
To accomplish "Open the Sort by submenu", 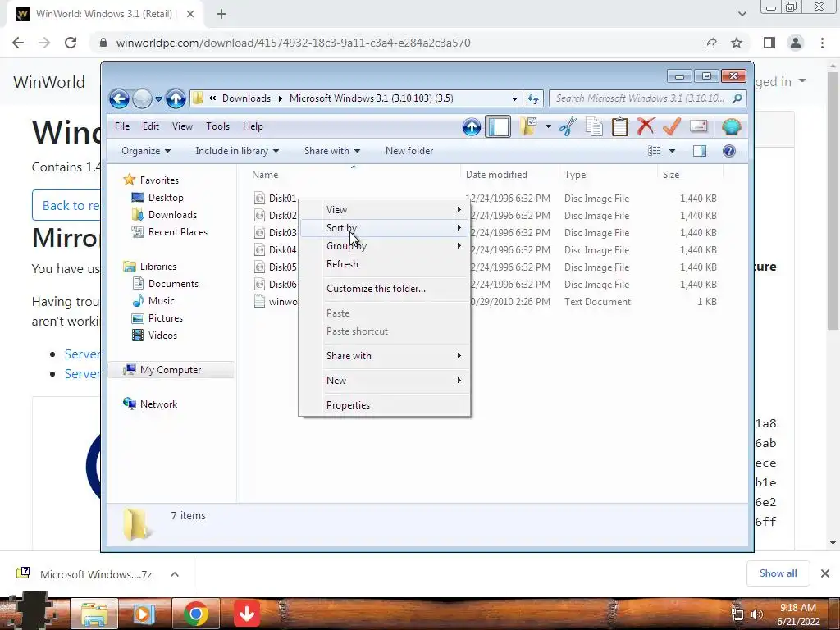I will pyautogui.click(x=385, y=228).
